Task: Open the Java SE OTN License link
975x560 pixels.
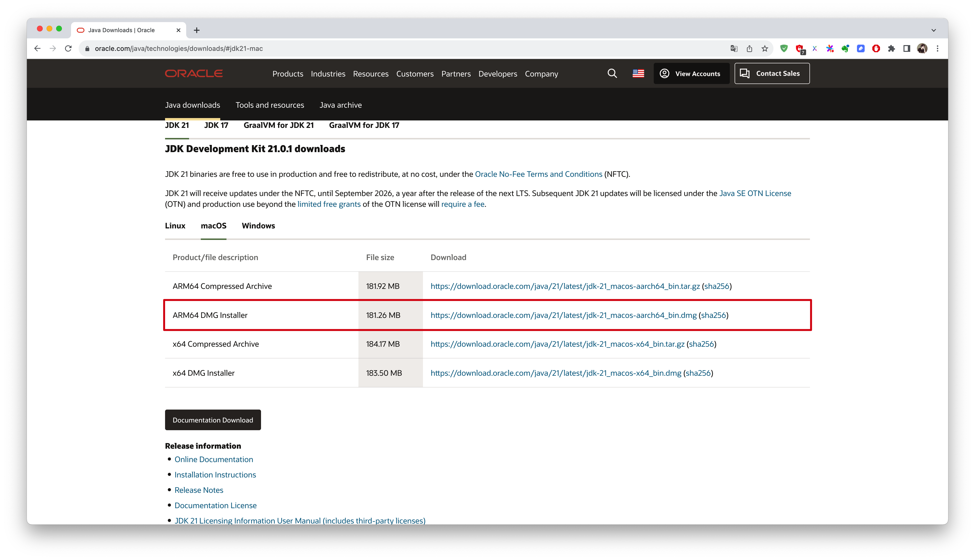Action: click(x=755, y=193)
